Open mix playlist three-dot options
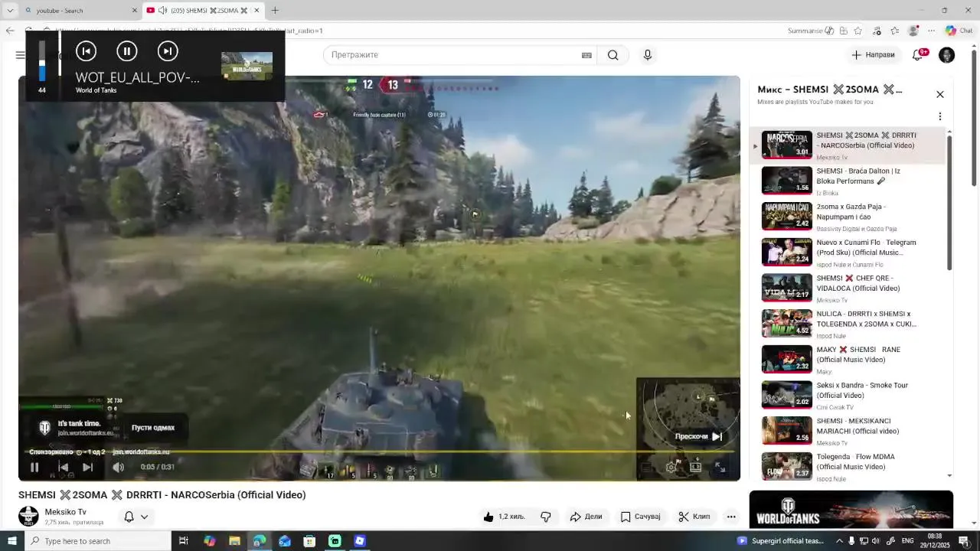Image resolution: width=980 pixels, height=551 pixels. point(940,116)
